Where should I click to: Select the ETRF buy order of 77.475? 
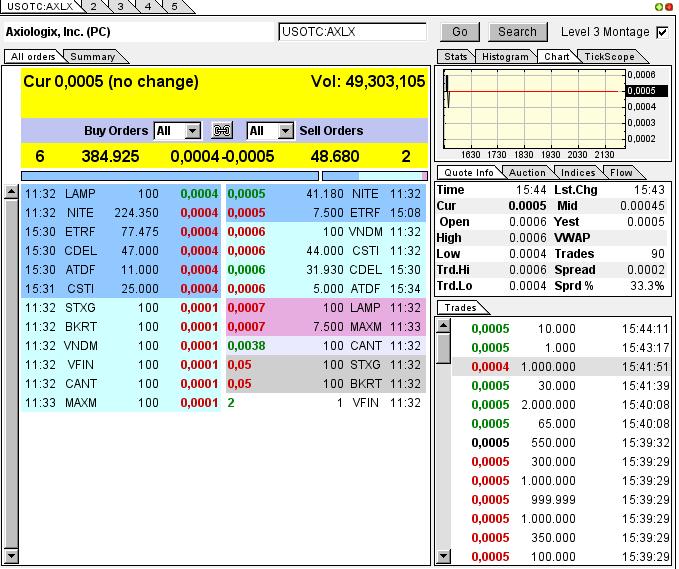coord(121,232)
